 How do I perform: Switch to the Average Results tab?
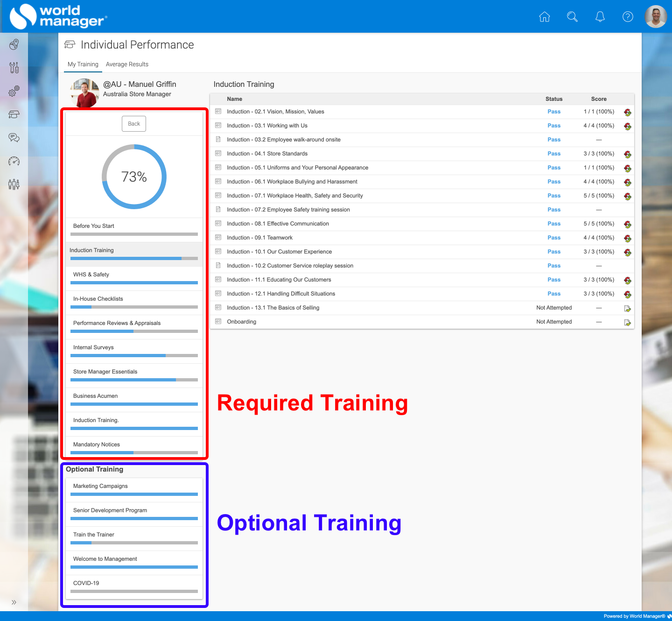[x=127, y=64]
